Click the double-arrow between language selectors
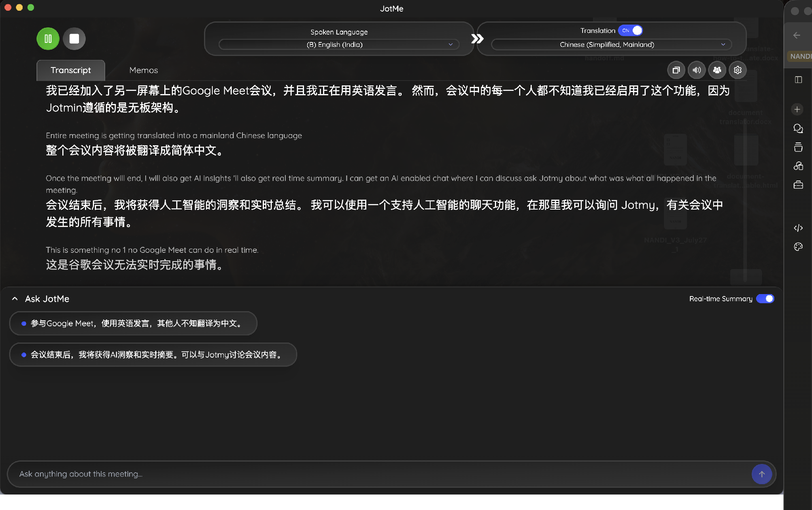The image size is (812, 510). 477,38
